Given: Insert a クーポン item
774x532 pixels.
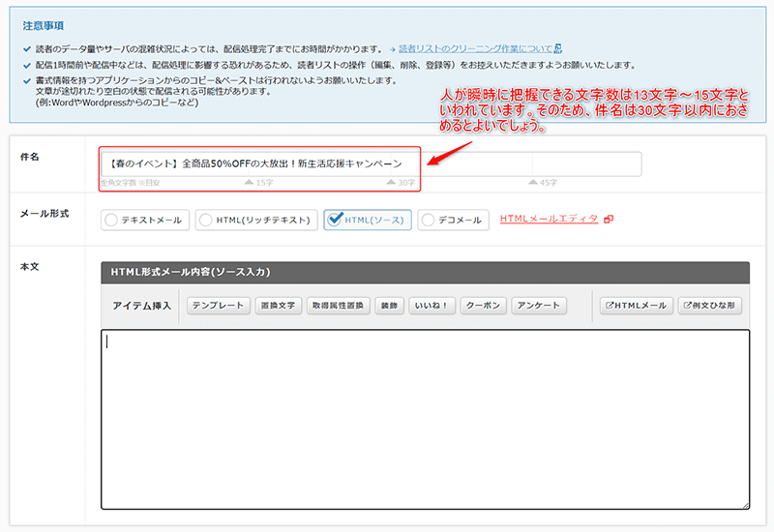Looking at the screenshot, I should tap(483, 306).
